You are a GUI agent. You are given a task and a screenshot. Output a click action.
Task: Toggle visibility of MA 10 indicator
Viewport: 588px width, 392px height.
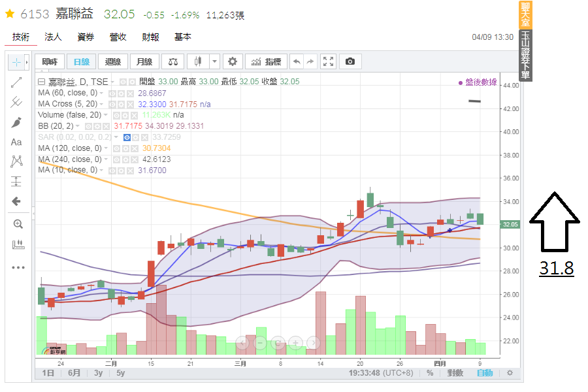pyautogui.click(x=112, y=171)
